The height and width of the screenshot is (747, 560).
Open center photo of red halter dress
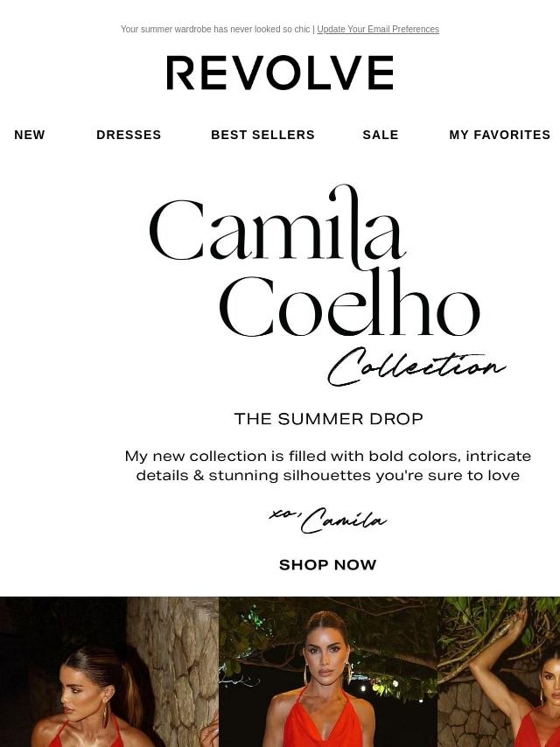click(x=328, y=672)
